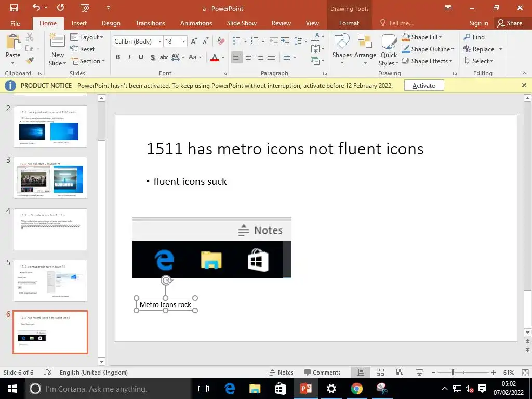Toggle italic formatting
532x399 pixels.
[129, 57]
